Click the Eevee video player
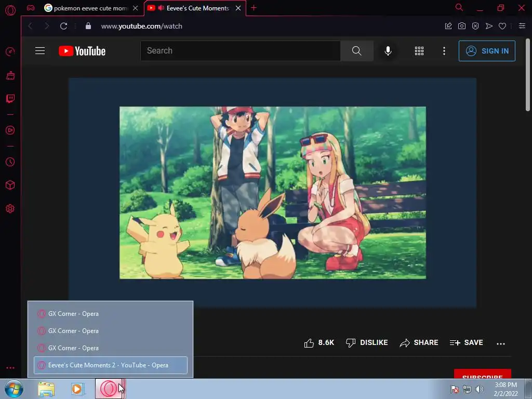 pyautogui.click(x=272, y=193)
